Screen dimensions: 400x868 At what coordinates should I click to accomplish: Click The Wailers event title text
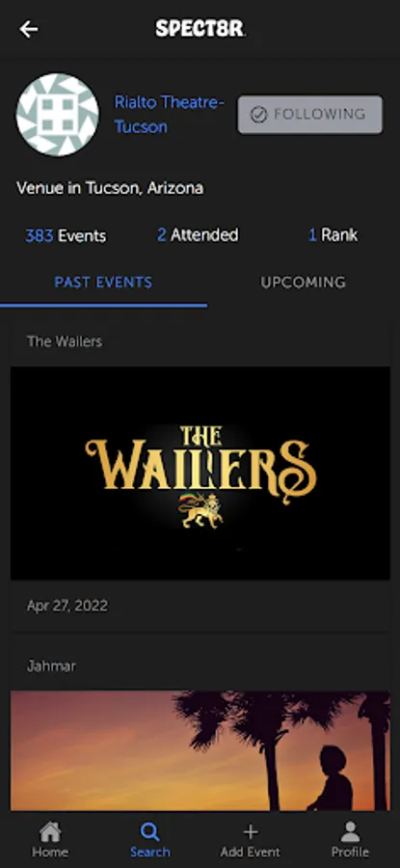(65, 341)
